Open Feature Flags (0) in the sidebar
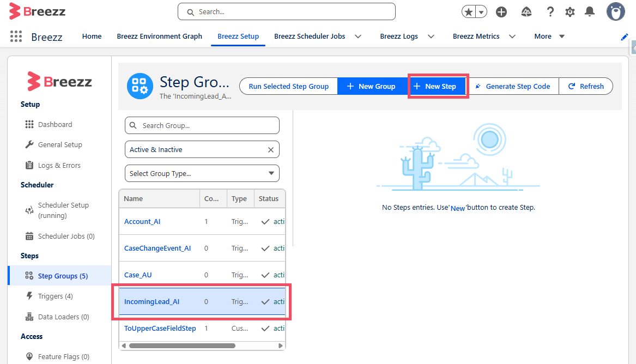Image resolution: width=636 pixels, height=364 pixels. [x=63, y=357]
